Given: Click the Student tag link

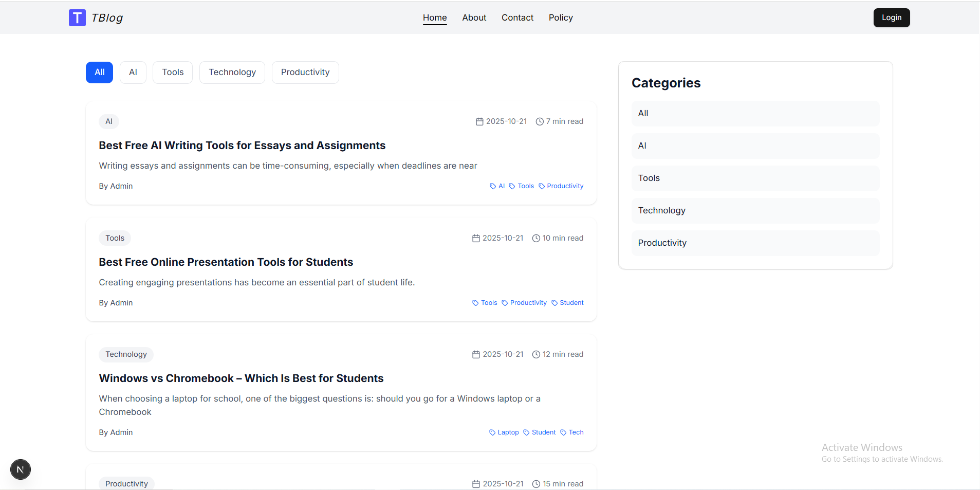Looking at the screenshot, I should [x=571, y=302].
